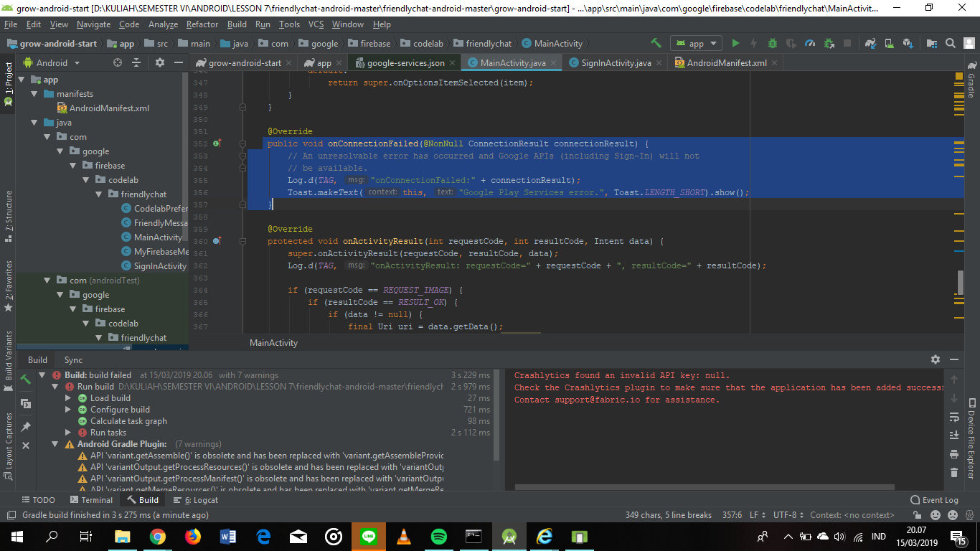This screenshot has width=980, height=551.
Task: Open the Event Log
Action: point(934,500)
